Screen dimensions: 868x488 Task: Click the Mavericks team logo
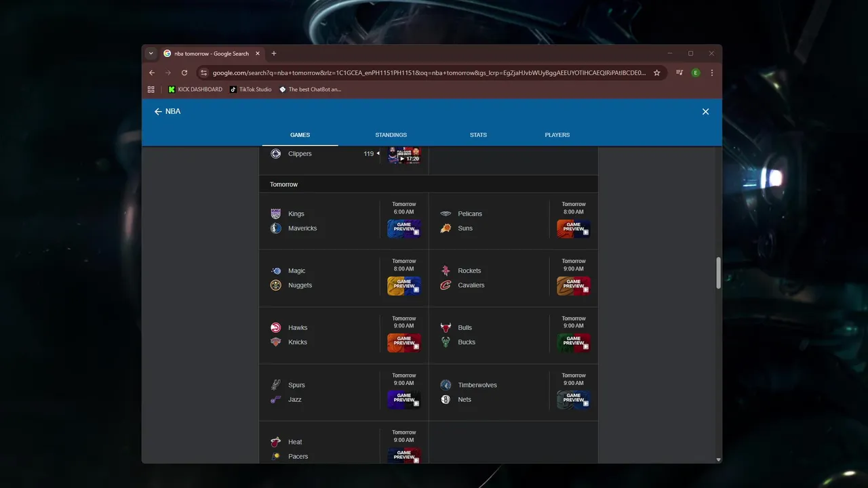click(275, 228)
